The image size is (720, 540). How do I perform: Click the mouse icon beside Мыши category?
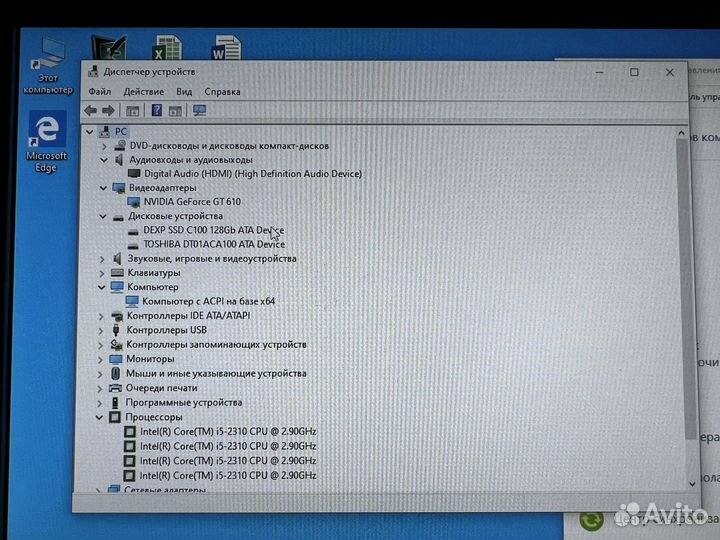pos(115,374)
